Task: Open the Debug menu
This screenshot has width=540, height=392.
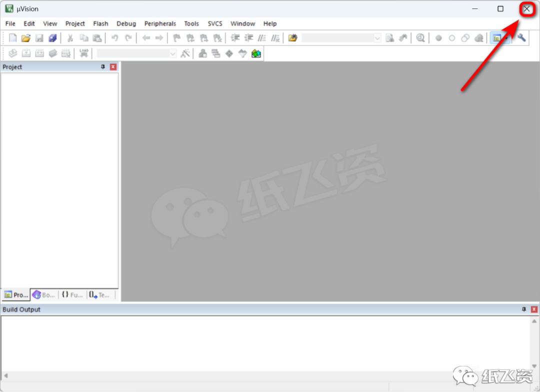Action: click(x=126, y=23)
